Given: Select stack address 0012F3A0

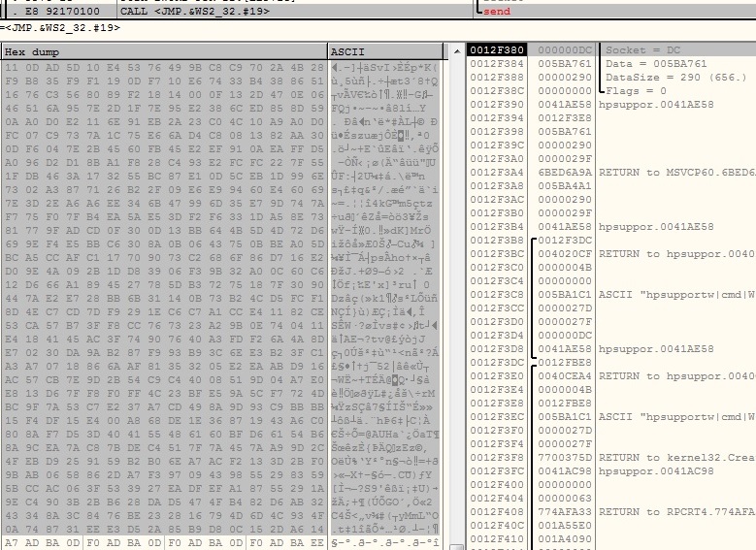Looking at the screenshot, I should [497, 158].
